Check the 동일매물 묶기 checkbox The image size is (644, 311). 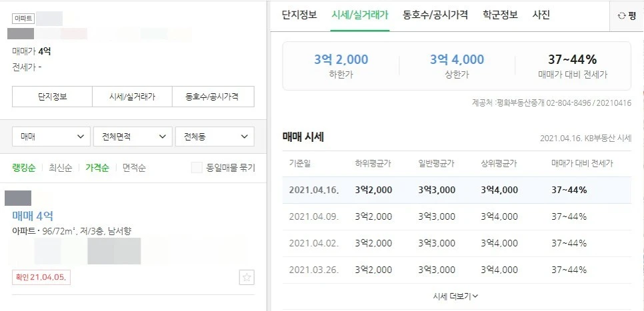click(197, 168)
